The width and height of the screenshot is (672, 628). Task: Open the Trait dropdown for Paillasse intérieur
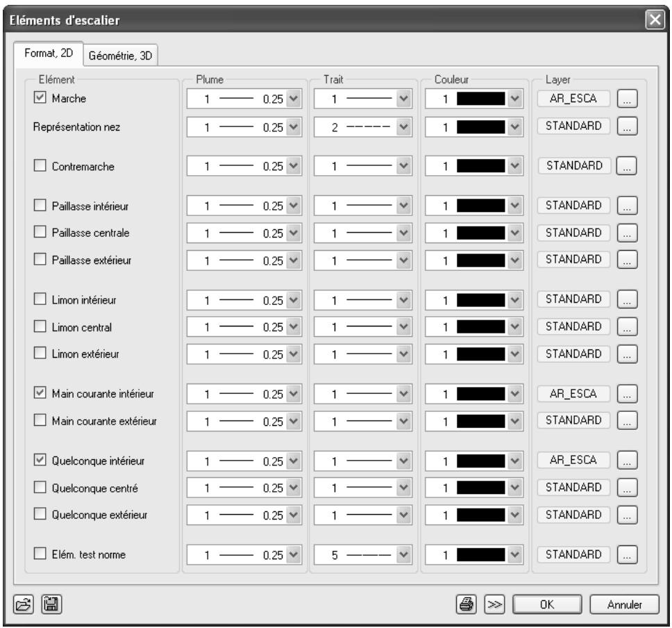click(x=404, y=206)
